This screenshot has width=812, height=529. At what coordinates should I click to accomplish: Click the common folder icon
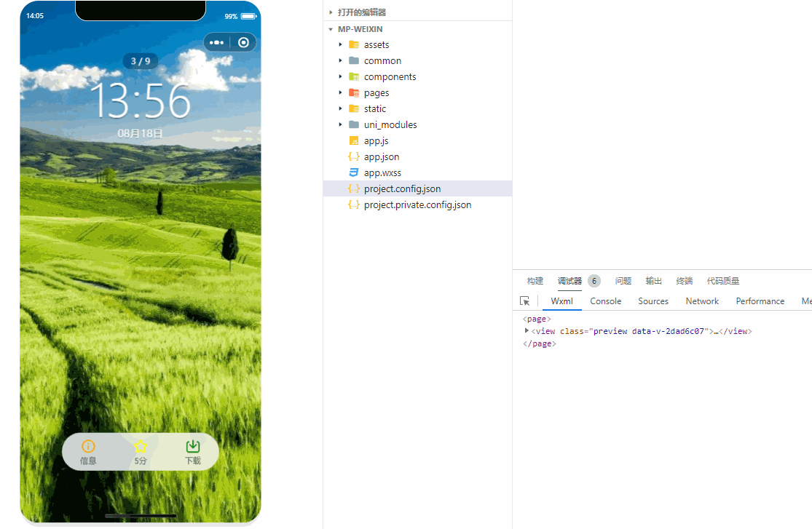(354, 60)
